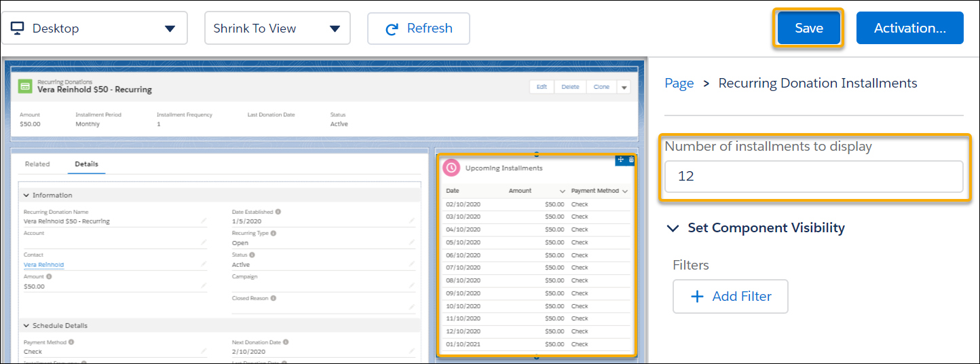Edit Recurring Donation Name via pencil icon
Screen dimensions: 980x364
pyautogui.click(x=204, y=221)
